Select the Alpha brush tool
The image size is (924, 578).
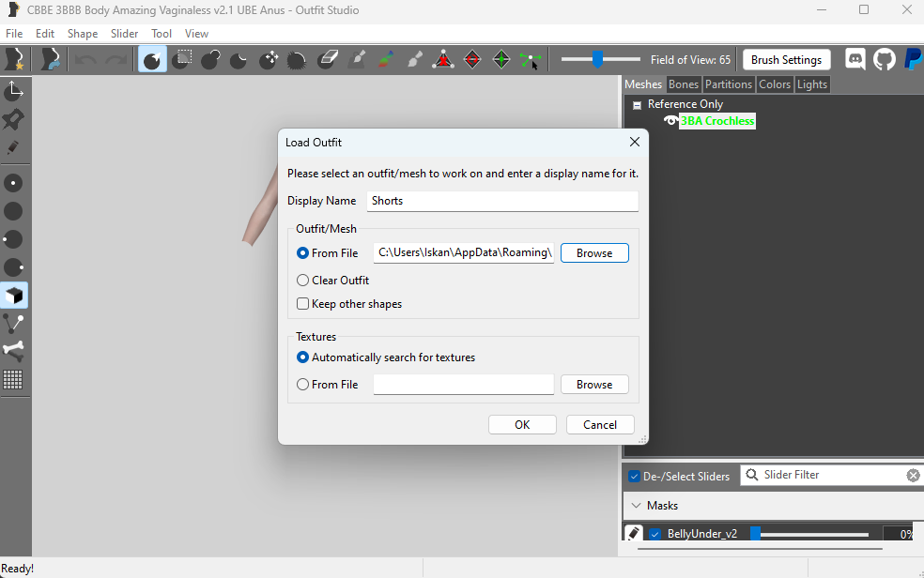415,59
